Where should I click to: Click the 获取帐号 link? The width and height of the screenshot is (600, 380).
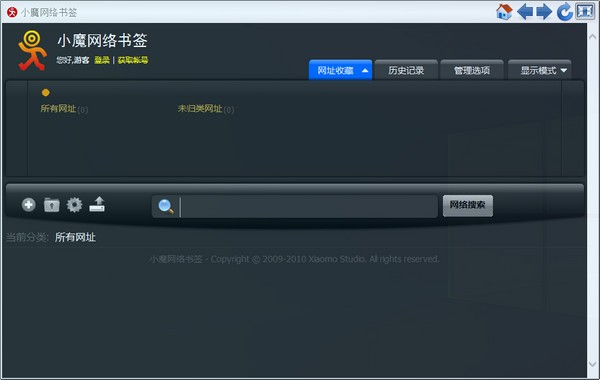coord(133,60)
